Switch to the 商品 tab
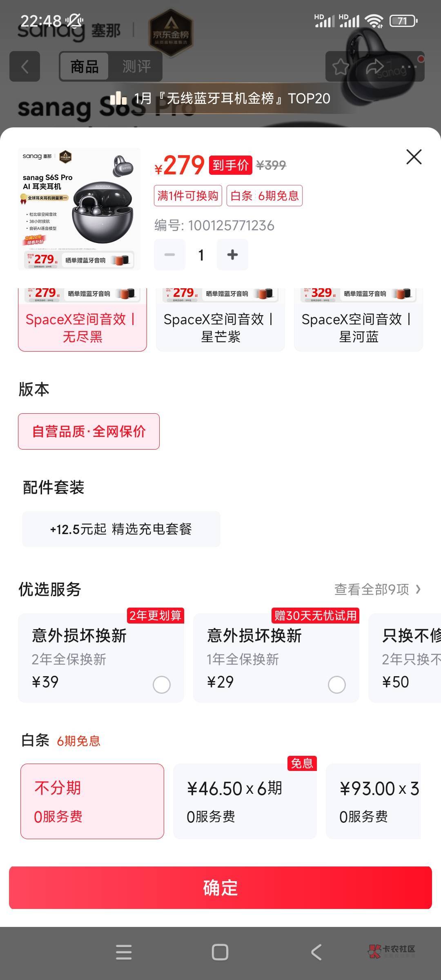 (85, 67)
